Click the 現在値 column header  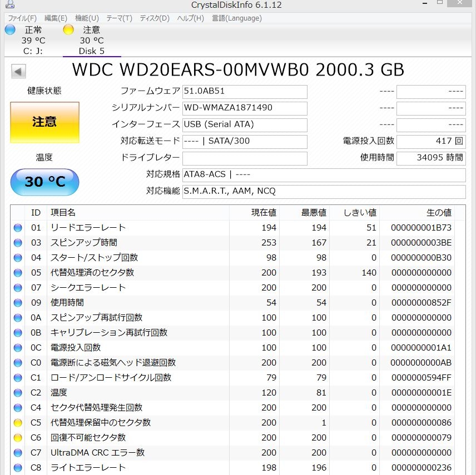pos(254,213)
